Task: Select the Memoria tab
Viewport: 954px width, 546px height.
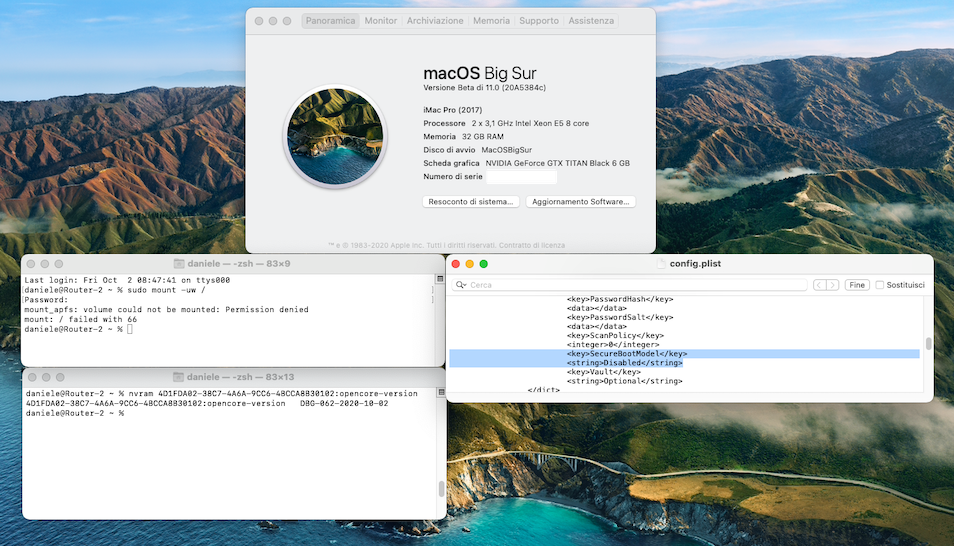Action: pyautogui.click(x=491, y=21)
